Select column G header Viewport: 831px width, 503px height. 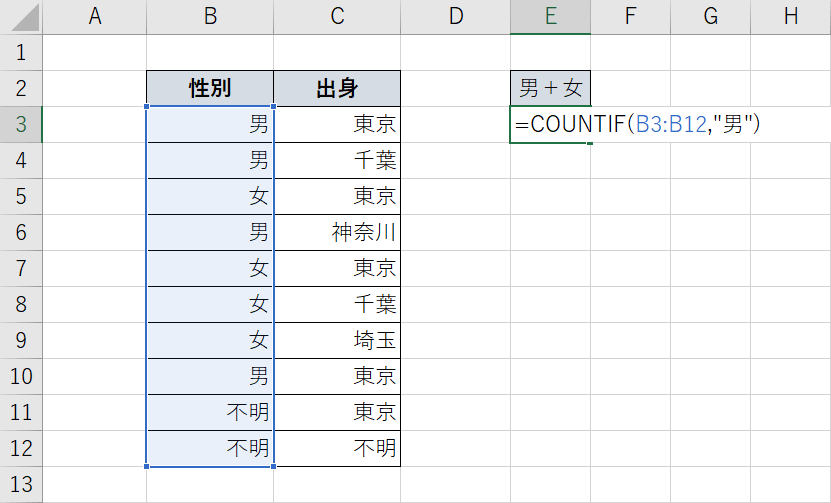point(711,16)
